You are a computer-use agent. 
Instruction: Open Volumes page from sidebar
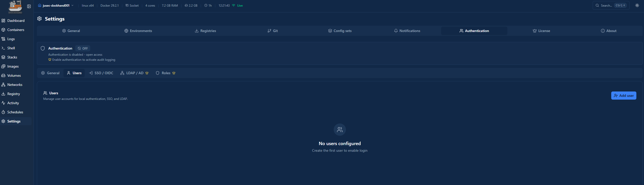(14, 75)
